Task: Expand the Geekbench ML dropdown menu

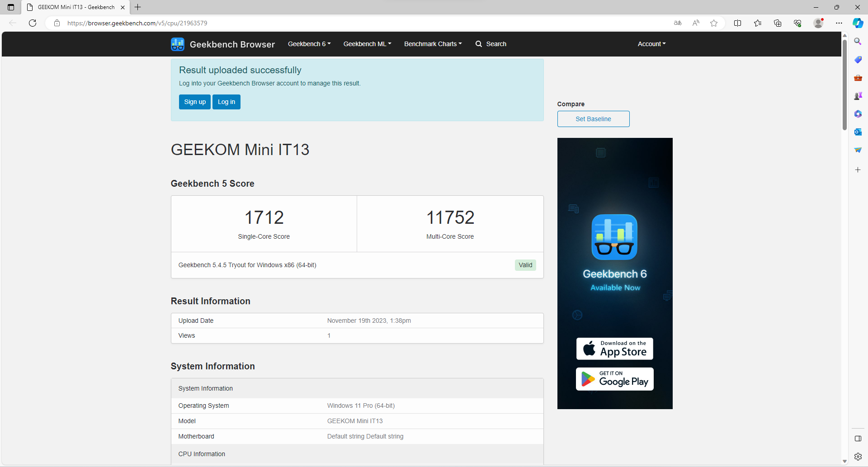Action: [367, 44]
